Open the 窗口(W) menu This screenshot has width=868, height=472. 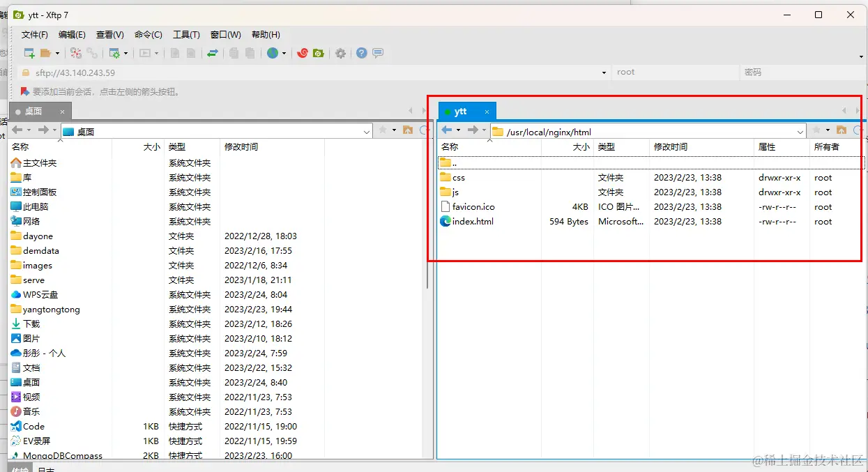(x=226, y=34)
